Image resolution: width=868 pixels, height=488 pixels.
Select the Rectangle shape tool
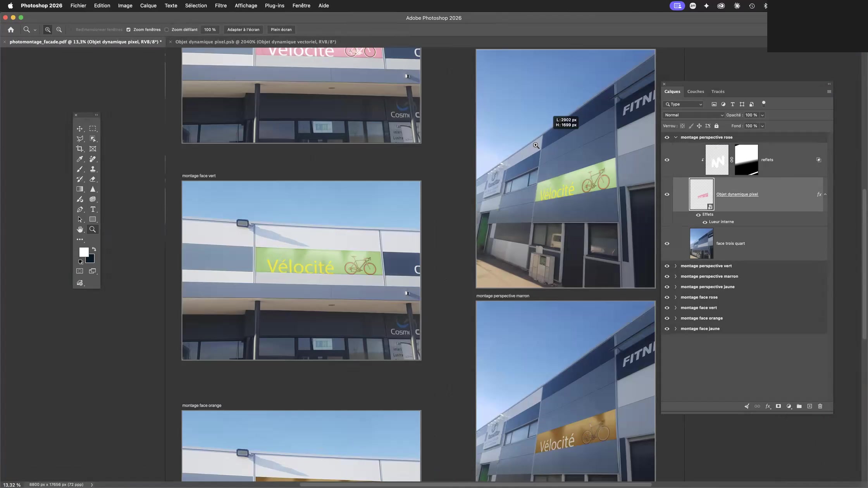point(93,219)
